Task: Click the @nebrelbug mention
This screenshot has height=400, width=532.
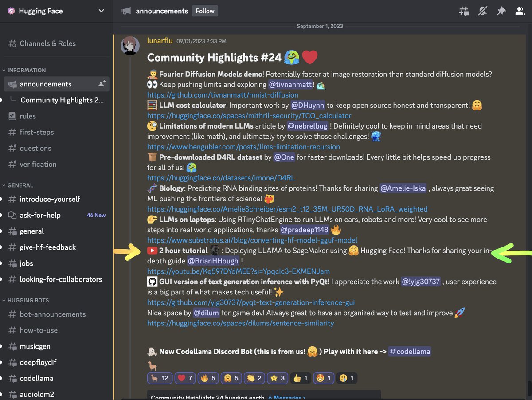Action: click(307, 126)
